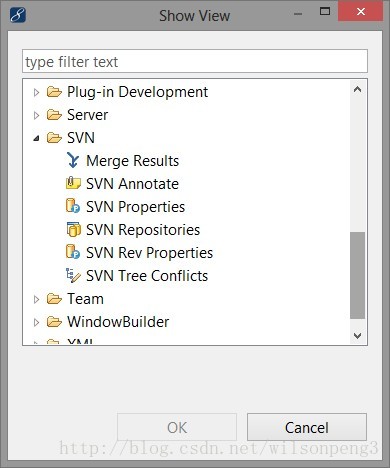Minimize the Show View dialog
Image resolution: width=390 pixels, height=468 pixels.
tap(298, 13)
